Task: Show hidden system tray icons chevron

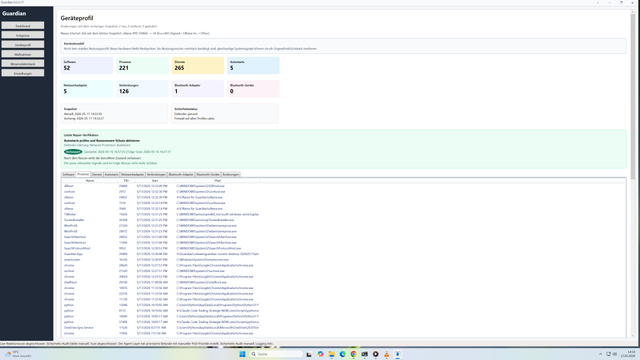Action: [x=600, y=354]
